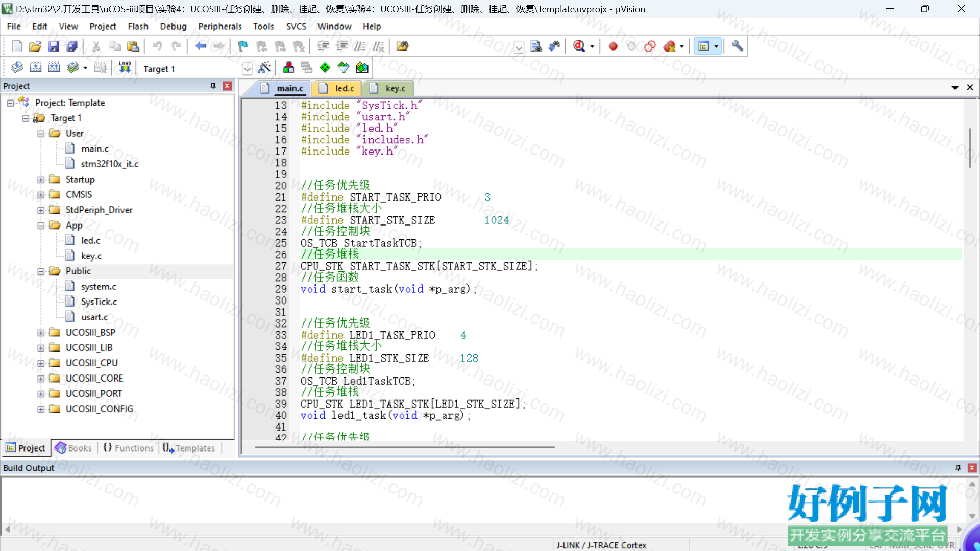
Task: Expand the CMSIS folder
Action: pos(41,195)
